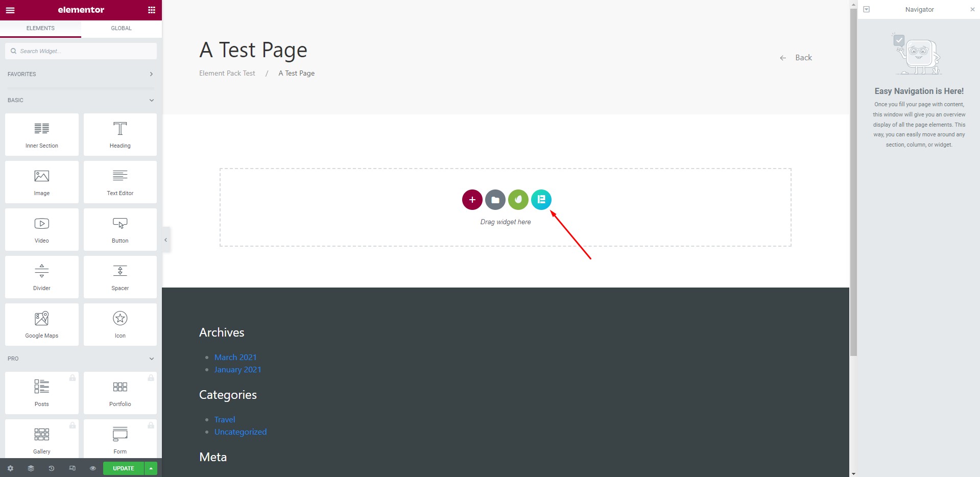Open the History icon in footer
Viewport: 980px width, 477px height.
[52, 468]
